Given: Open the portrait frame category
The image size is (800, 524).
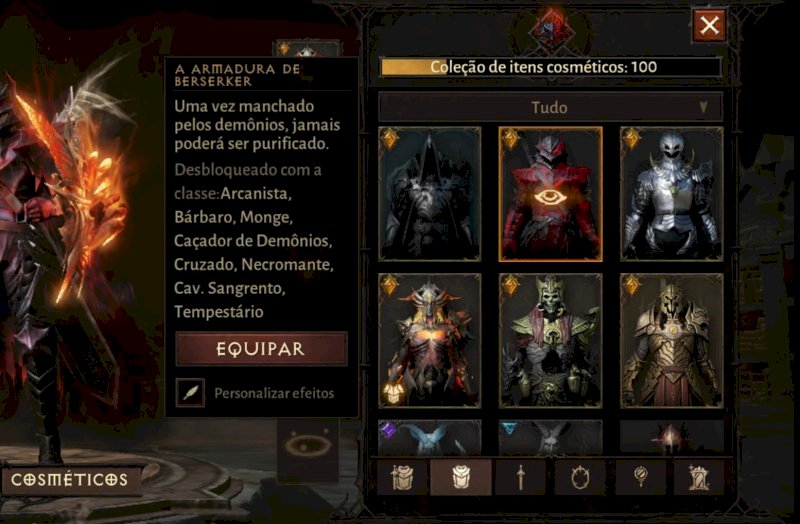Looking at the screenshot, I should (x=580, y=477).
